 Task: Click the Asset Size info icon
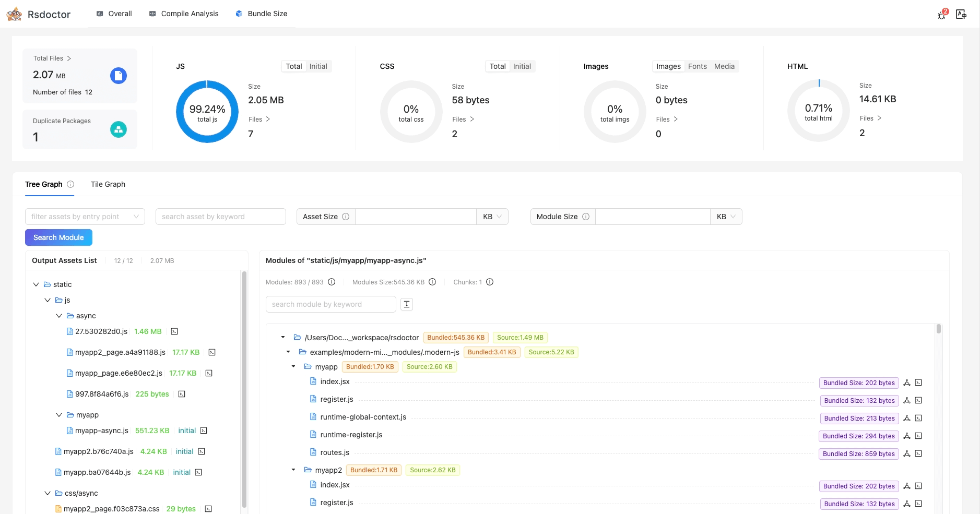346,217
